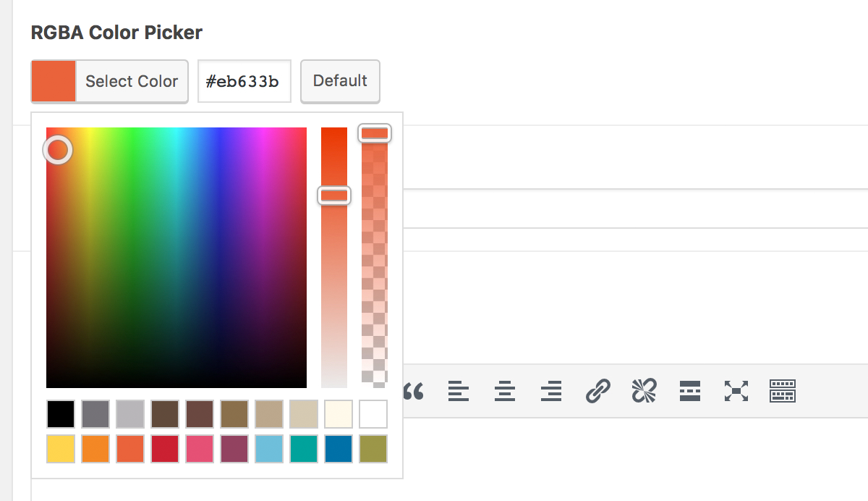
Task: Apply center text alignment
Action: 504,392
